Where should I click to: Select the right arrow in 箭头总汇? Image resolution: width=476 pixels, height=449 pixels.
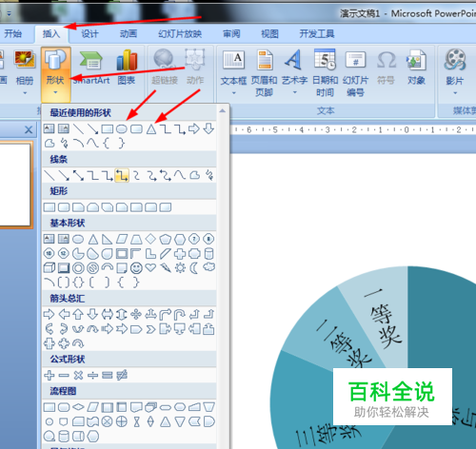[49, 315]
